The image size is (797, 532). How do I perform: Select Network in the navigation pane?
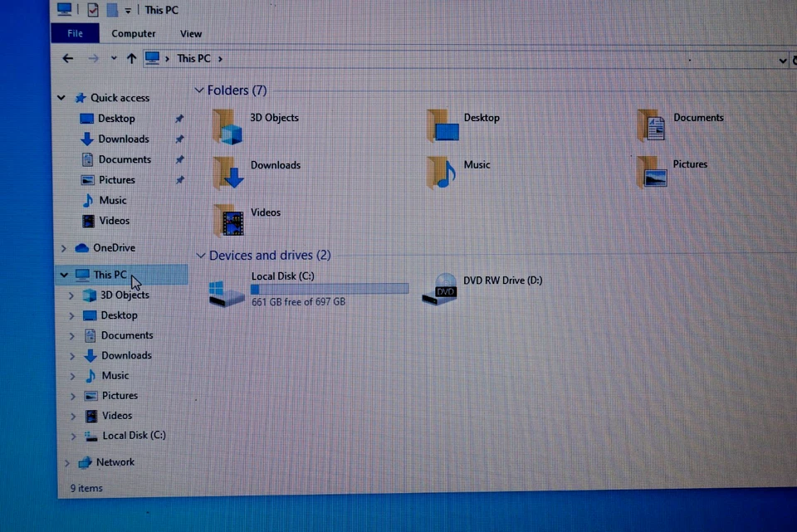point(115,462)
